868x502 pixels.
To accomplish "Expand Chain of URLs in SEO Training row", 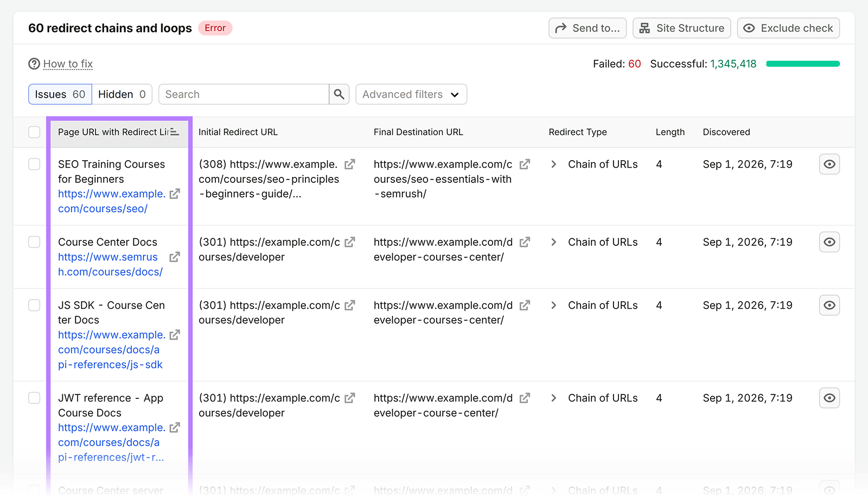I will coord(553,164).
